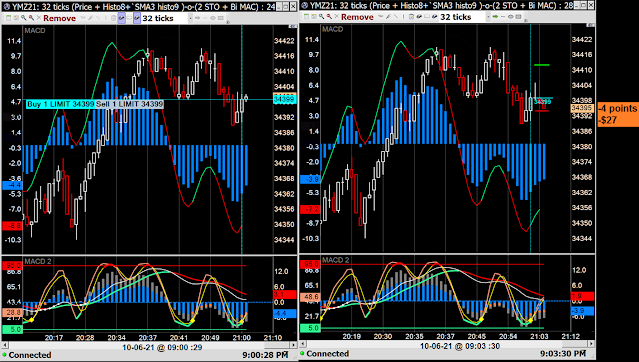Expand chevron menu after Remove in right chart
The width and height of the screenshot is (639, 362).
click(x=381, y=17)
